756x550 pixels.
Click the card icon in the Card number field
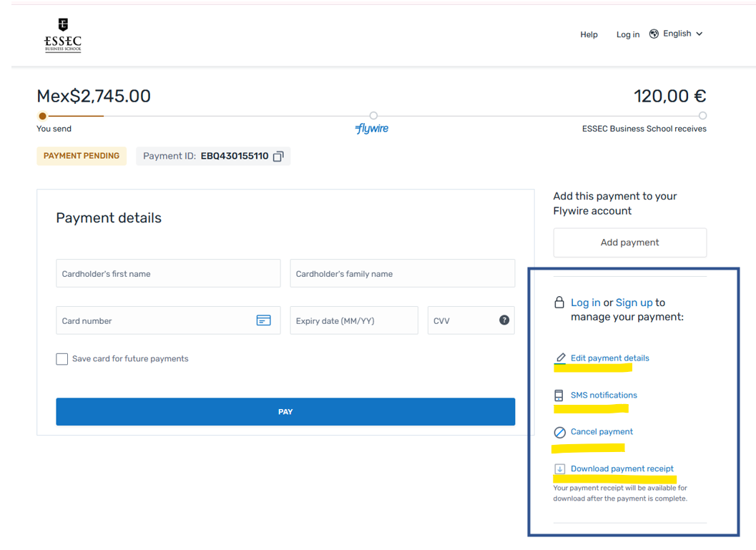tap(263, 320)
